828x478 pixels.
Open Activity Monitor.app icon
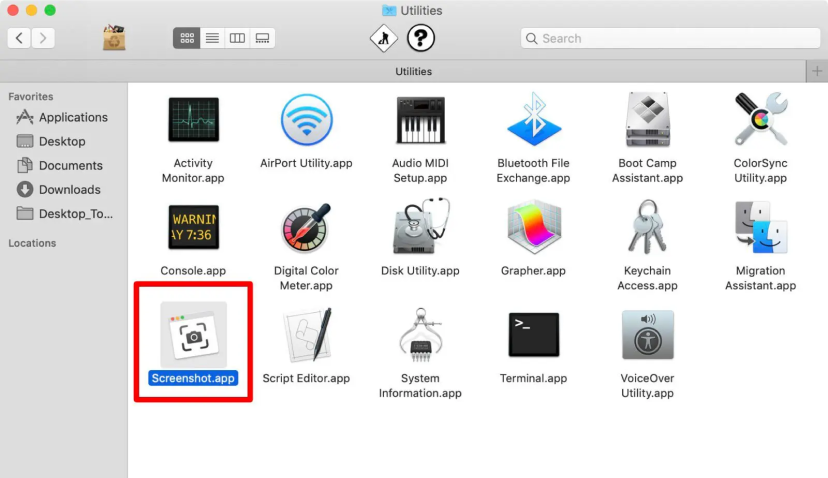tap(193, 119)
